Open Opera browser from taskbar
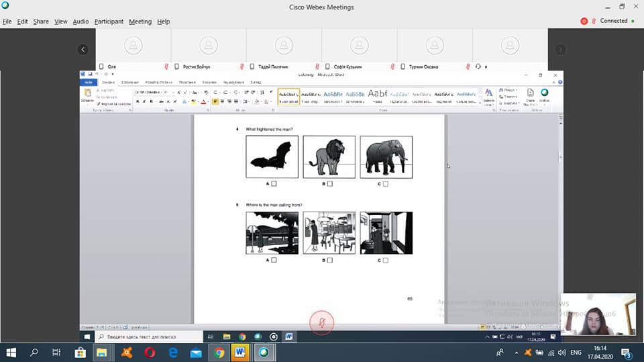644x362 pixels. point(150,353)
